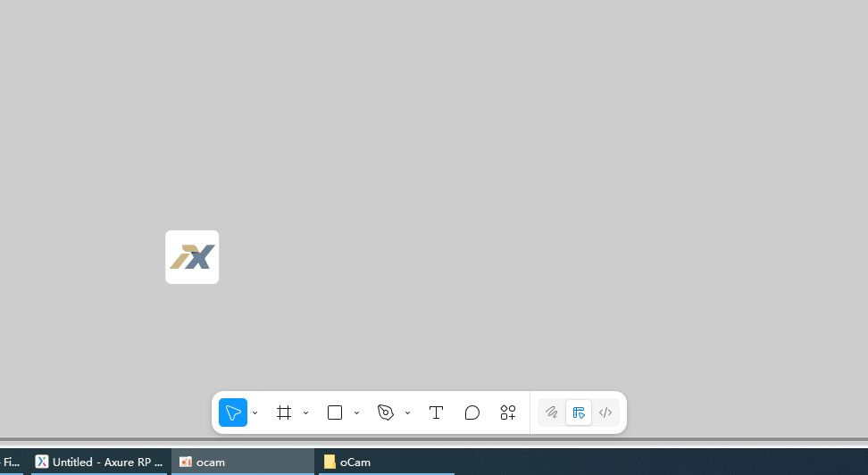The width and height of the screenshot is (868, 475).
Task: Switch to the ocam application taskbar item
Action: [241, 462]
